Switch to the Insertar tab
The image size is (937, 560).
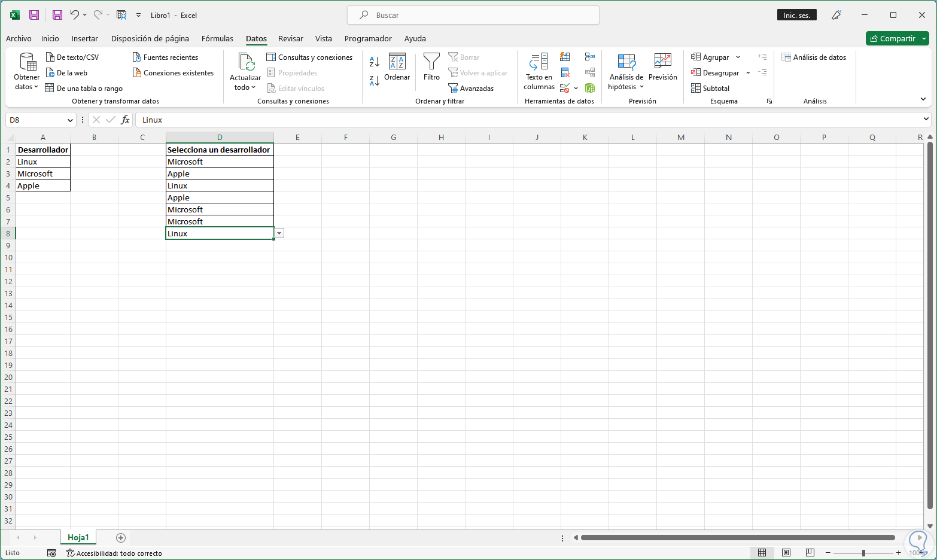(85, 38)
